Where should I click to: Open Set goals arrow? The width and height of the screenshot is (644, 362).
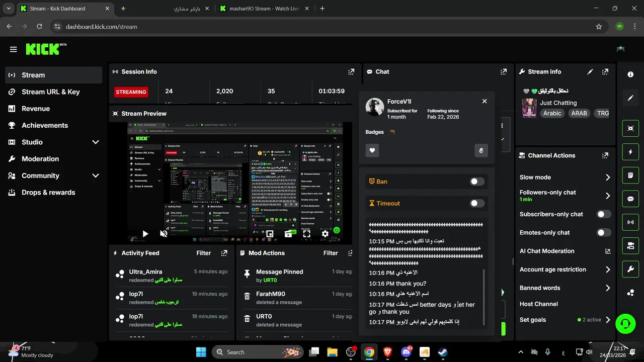(x=608, y=320)
